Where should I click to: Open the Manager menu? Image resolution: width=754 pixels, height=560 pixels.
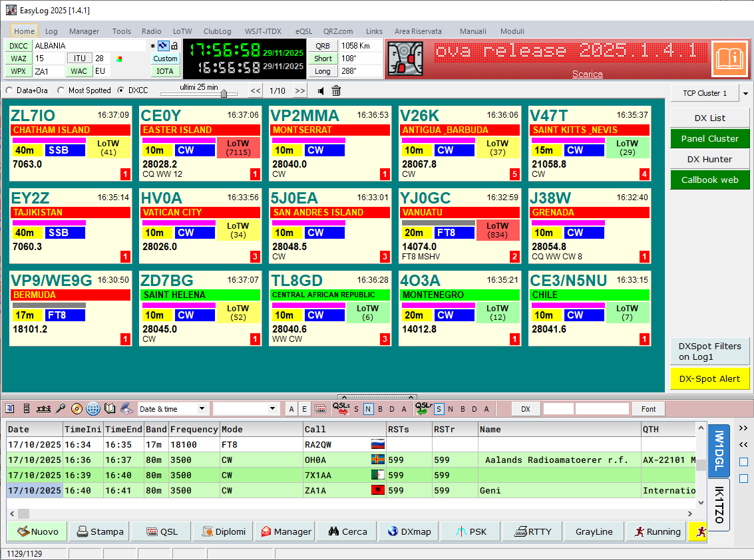84,31
